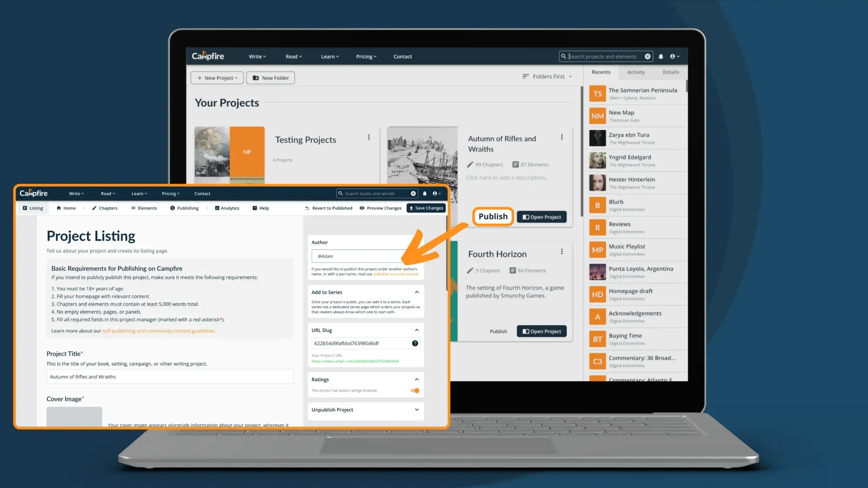The height and width of the screenshot is (488, 868).
Task: Click the B icon for Blurb
Action: (x=598, y=205)
